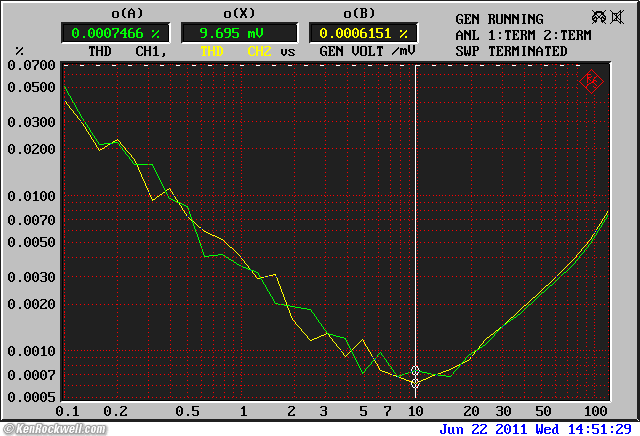Select the o(X) readout 9.695 mV
The width and height of the screenshot is (640, 436).
pyautogui.click(x=239, y=33)
